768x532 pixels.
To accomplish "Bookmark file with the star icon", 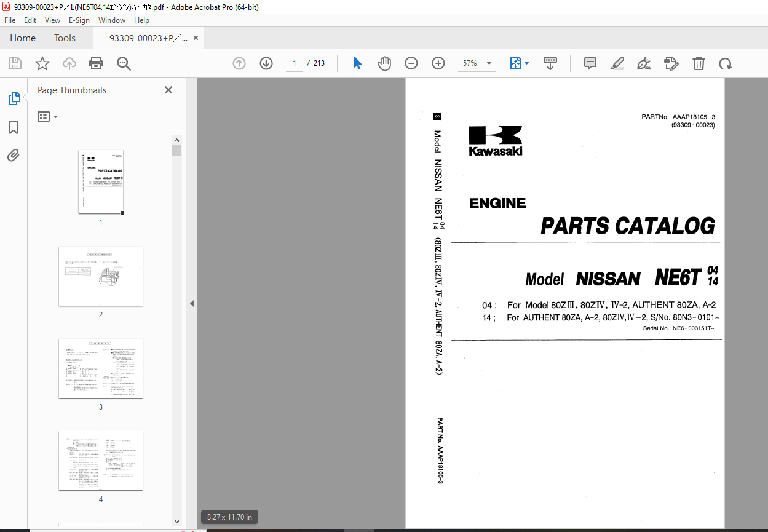I will click(42, 63).
